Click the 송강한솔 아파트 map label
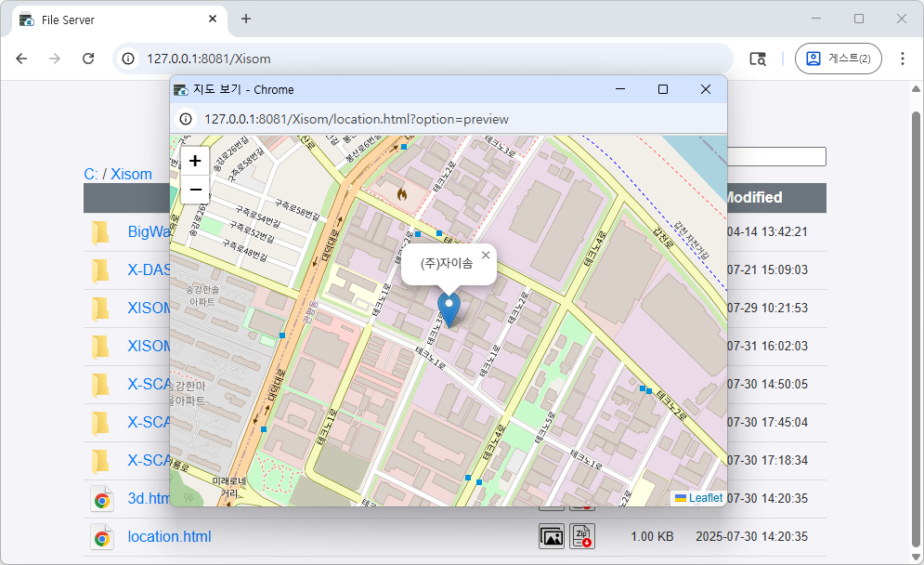The width and height of the screenshot is (924, 565). (202, 296)
